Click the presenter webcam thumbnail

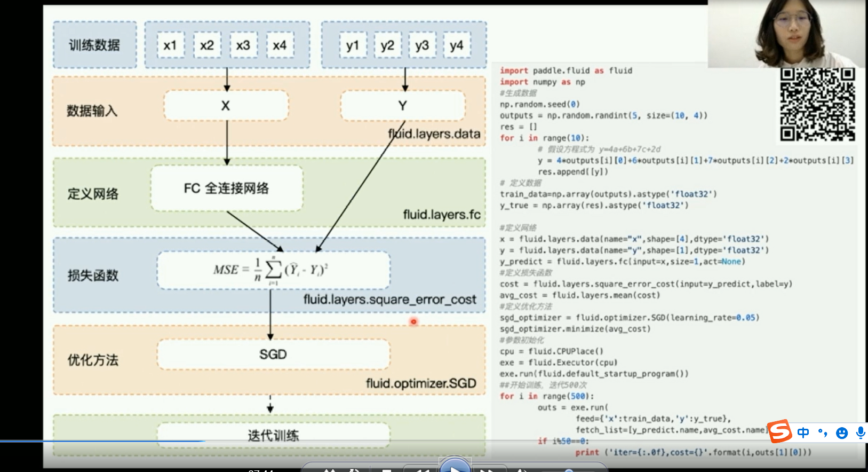tap(786, 34)
